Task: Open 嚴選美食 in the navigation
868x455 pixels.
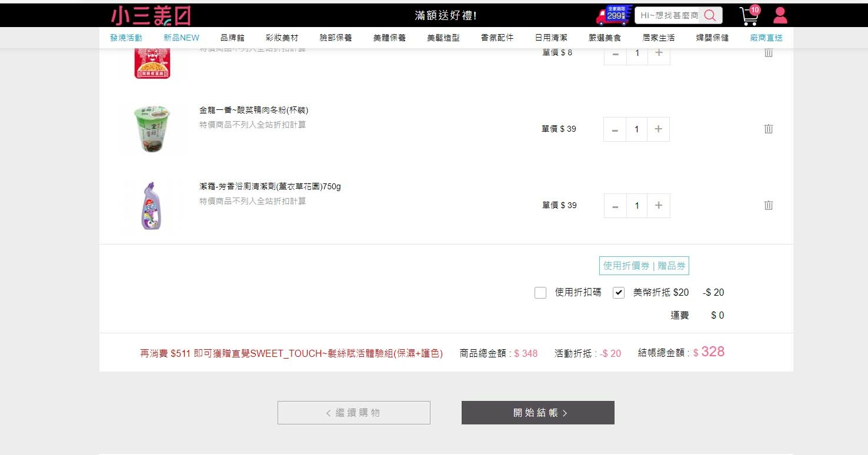Action: (605, 38)
